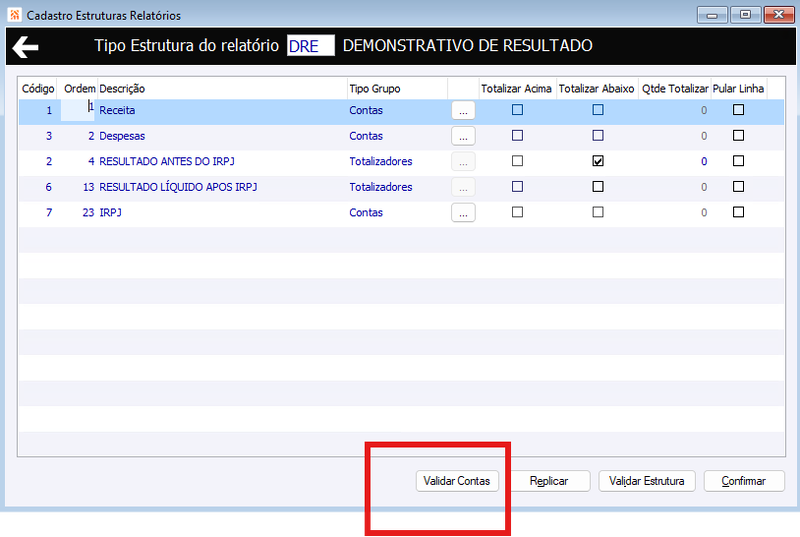Click Qtde Totalizar value for RESULTADO ANTES DO IRPJ
Screen dimensions: 800x537
[704, 162]
